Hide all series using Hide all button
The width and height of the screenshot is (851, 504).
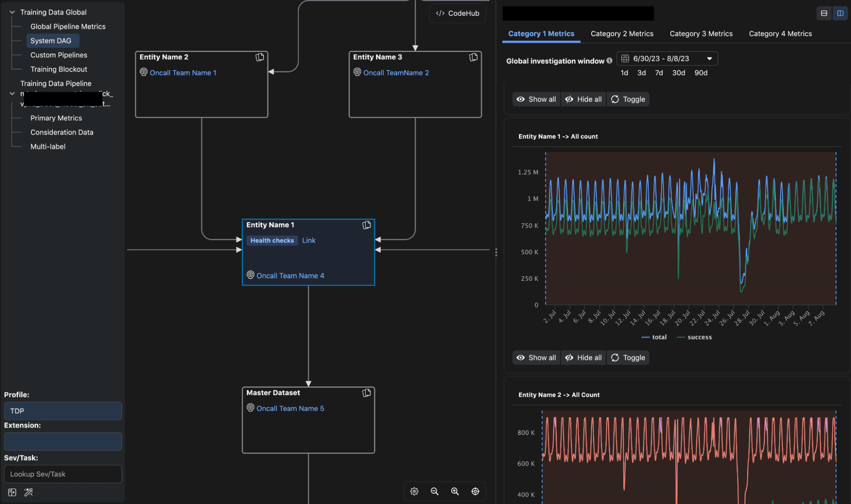coord(583,99)
